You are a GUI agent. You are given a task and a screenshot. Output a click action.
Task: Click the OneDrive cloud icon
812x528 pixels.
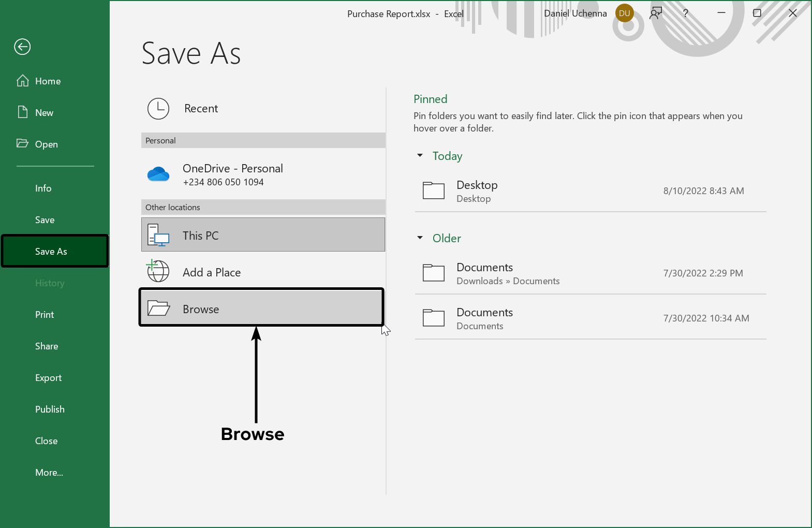point(158,174)
